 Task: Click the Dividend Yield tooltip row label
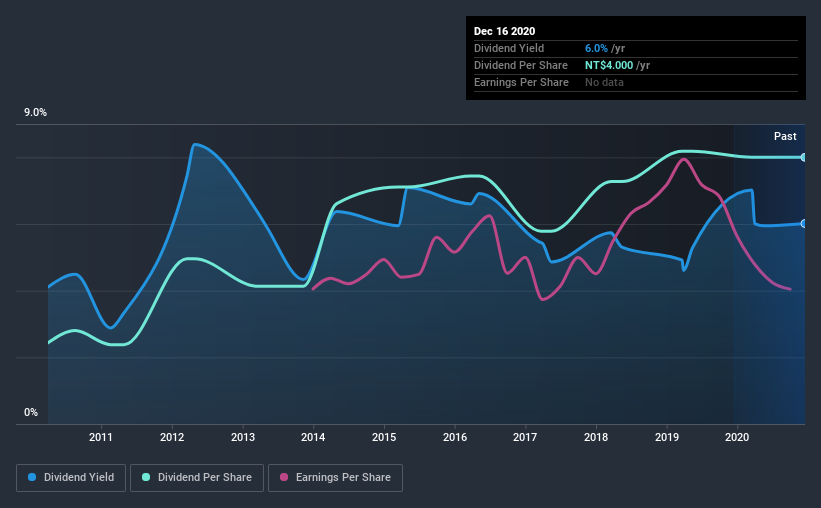(x=509, y=48)
